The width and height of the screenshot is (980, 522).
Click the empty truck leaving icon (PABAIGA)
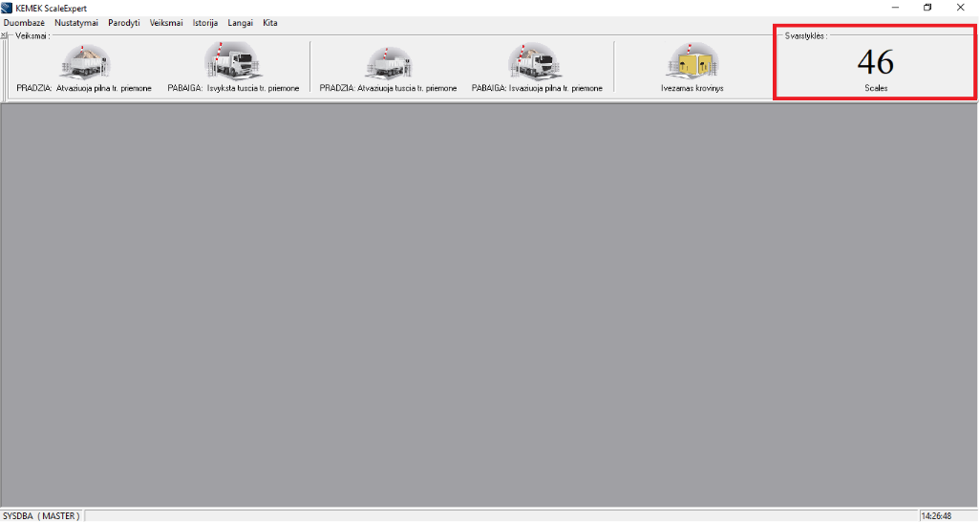pos(230,62)
